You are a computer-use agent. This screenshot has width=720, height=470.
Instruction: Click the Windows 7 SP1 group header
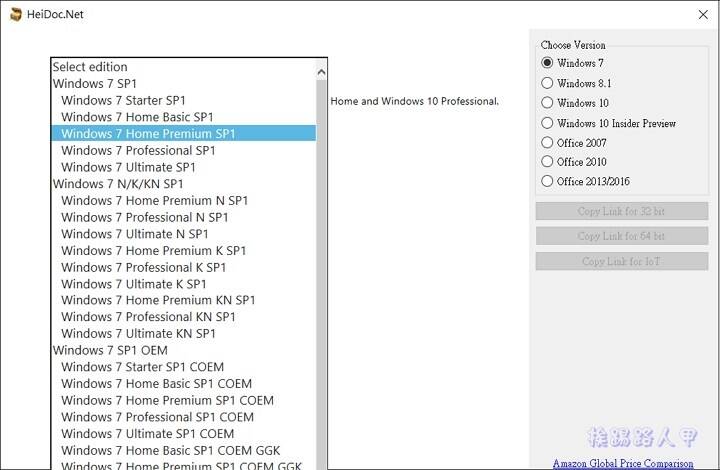184,84
